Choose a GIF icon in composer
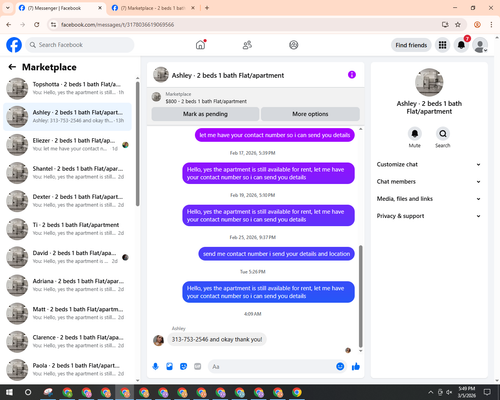This screenshot has width=500, height=400. pyautogui.click(x=198, y=367)
